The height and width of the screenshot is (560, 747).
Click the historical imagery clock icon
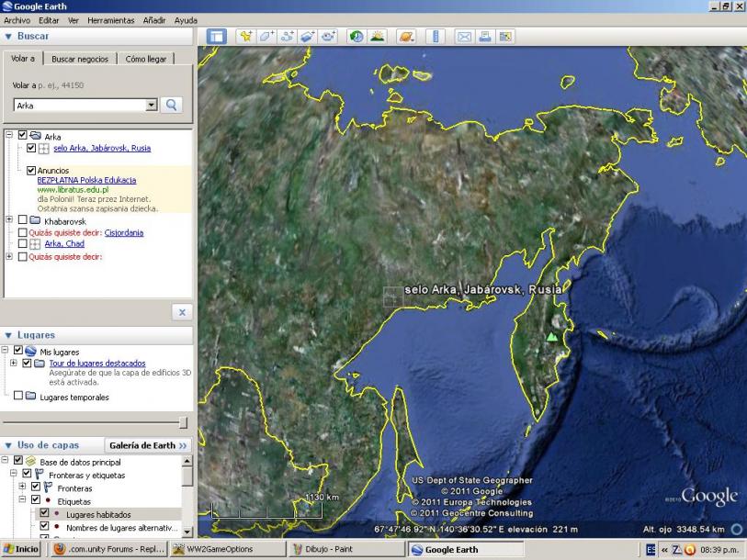click(357, 37)
